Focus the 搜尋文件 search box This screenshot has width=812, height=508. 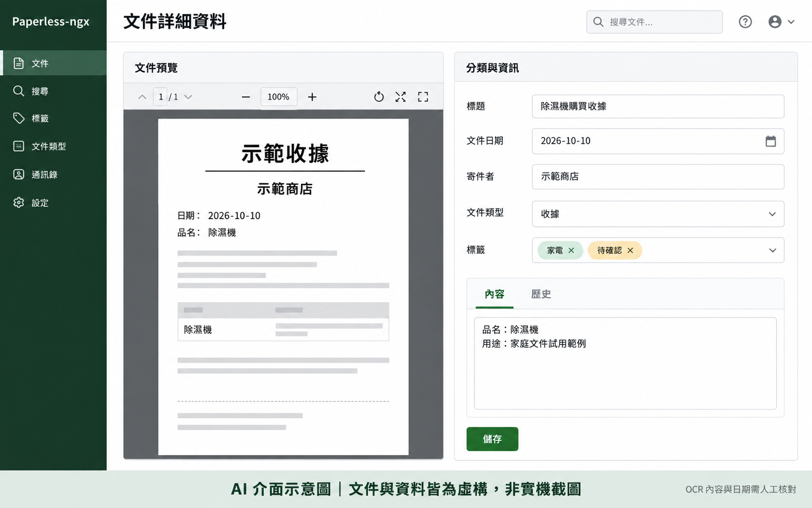pyautogui.click(x=654, y=22)
